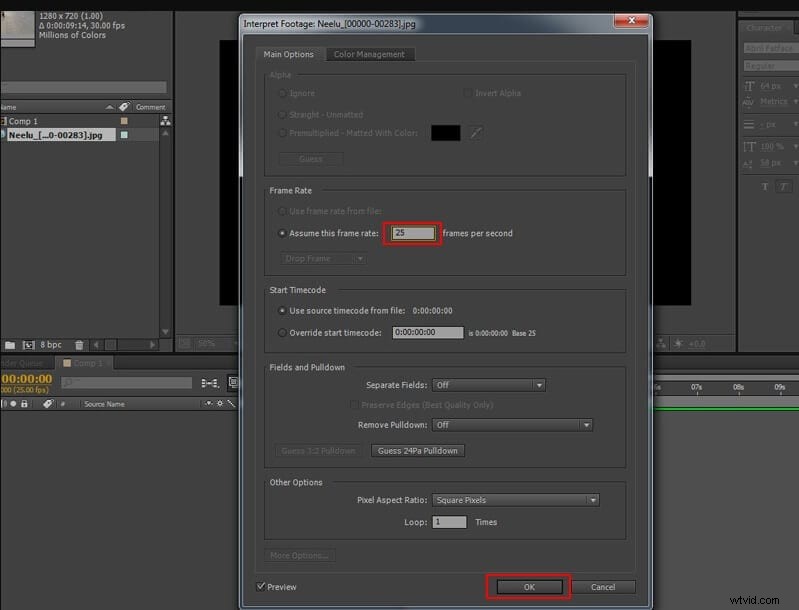This screenshot has height=610, width=799.
Task: Toggle the Preview checkbox
Action: click(x=261, y=586)
